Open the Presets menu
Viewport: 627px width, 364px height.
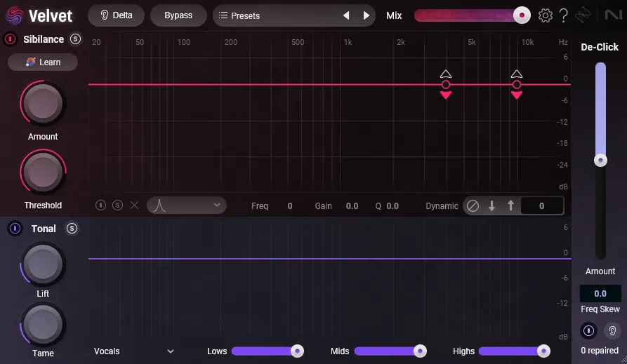(240, 15)
